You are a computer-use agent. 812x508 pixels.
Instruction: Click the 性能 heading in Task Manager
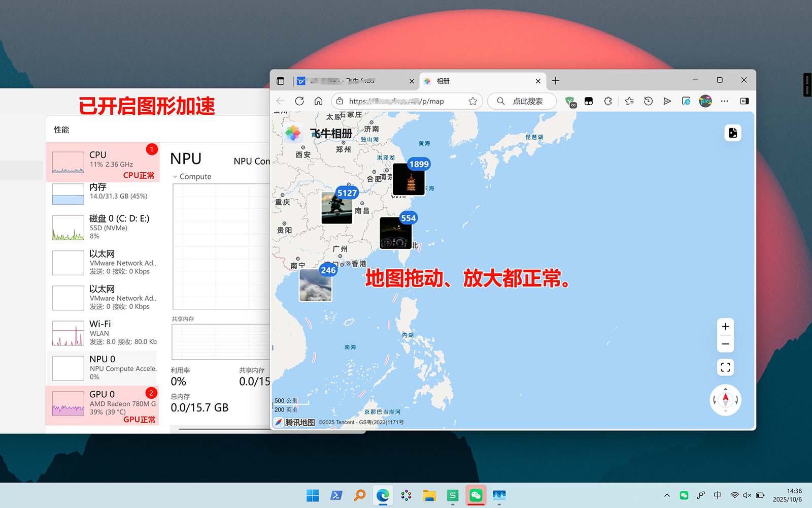coord(61,130)
